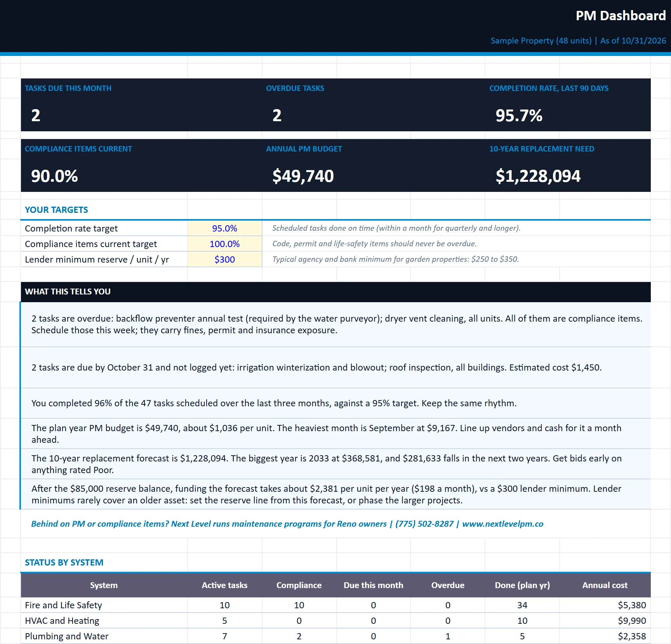Click the 'Completion rate target' row label
The width and height of the screenshot is (671, 644).
click(x=71, y=228)
